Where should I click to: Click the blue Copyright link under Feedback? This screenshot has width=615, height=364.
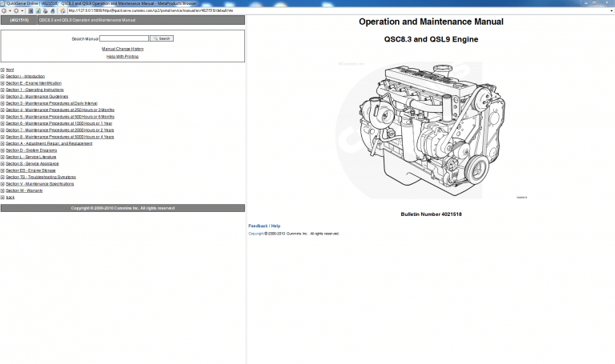point(256,234)
